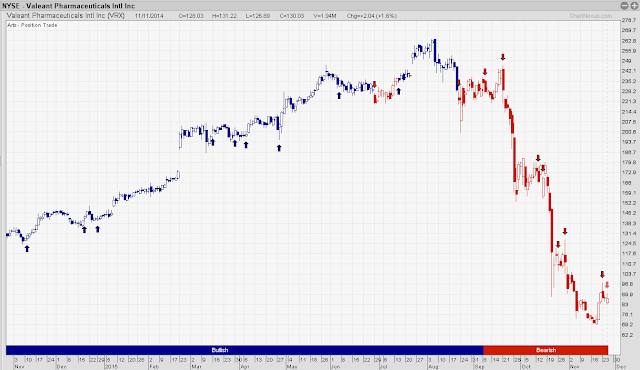Click the minus zoom-out icon in title bar
The height and width of the screenshot is (370, 640).
point(624,6)
